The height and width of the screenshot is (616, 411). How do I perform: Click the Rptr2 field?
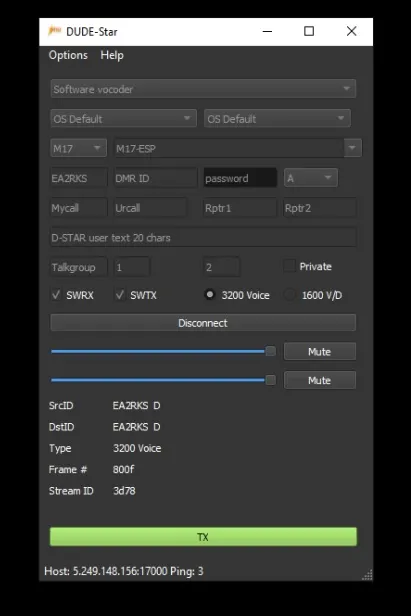pyautogui.click(x=320, y=208)
